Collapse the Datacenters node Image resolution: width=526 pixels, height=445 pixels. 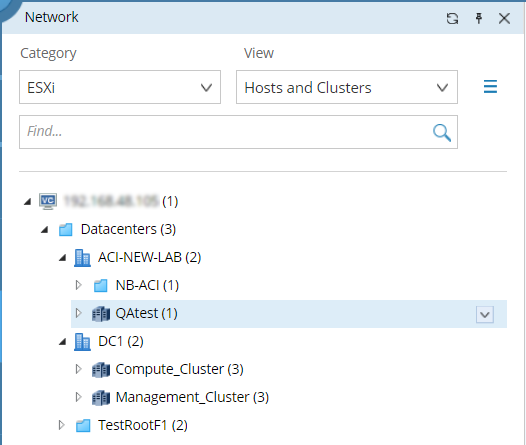click(x=45, y=230)
